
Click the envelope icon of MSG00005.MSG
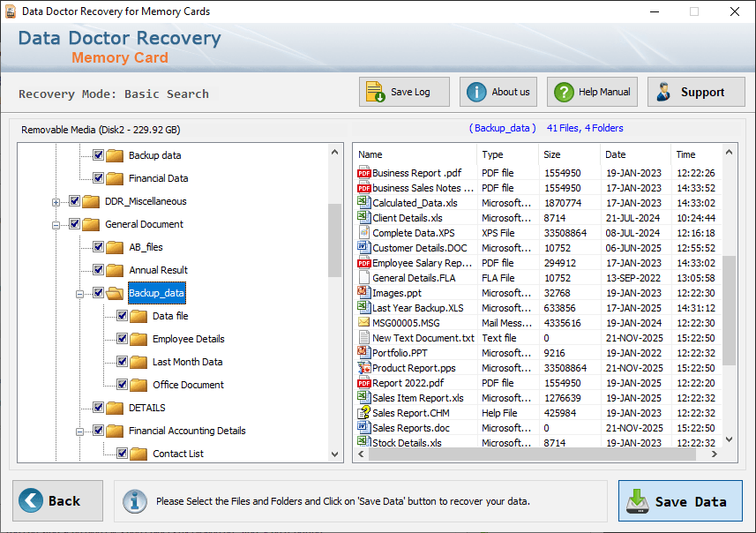363,322
